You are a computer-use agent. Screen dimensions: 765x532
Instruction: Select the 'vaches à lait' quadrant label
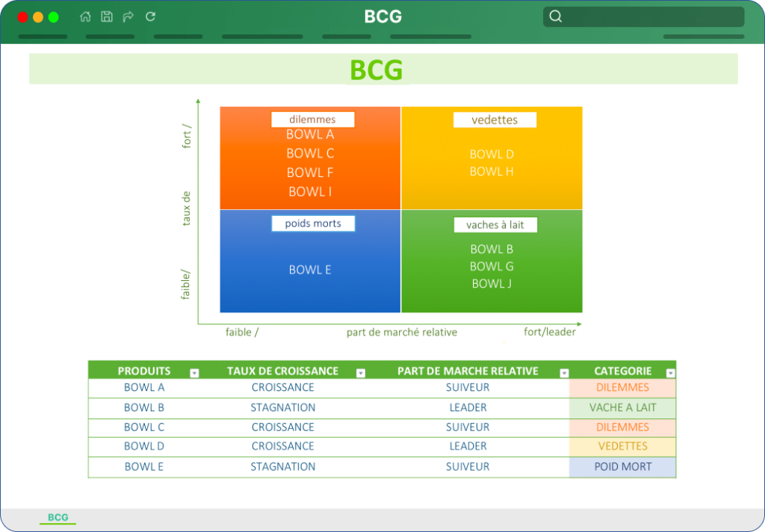click(x=495, y=225)
